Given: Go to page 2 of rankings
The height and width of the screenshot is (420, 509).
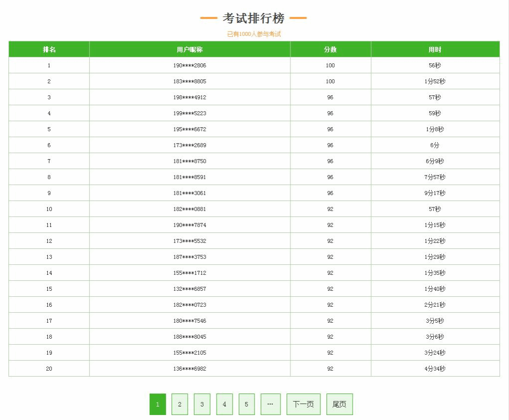Looking at the screenshot, I should click(180, 404).
